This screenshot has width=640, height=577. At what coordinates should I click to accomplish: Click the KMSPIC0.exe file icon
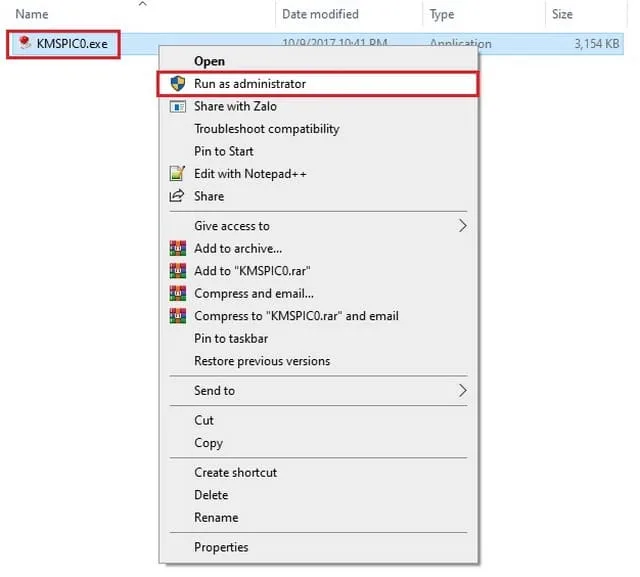coord(24,44)
